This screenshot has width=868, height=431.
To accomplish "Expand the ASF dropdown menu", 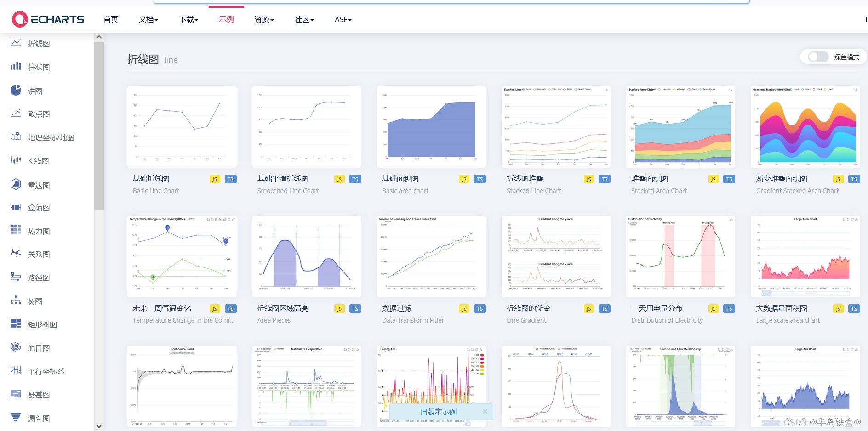I will [x=343, y=19].
